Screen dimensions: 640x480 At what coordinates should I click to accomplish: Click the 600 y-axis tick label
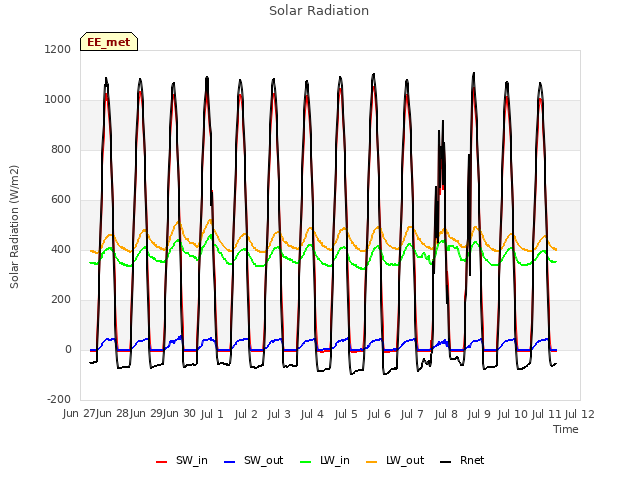(x=61, y=200)
